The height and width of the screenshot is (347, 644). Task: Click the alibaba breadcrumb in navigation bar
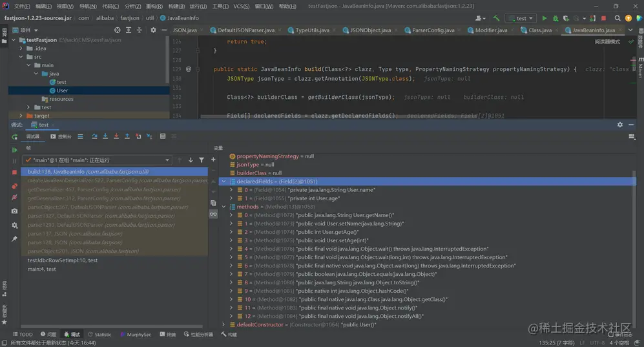pos(105,18)
